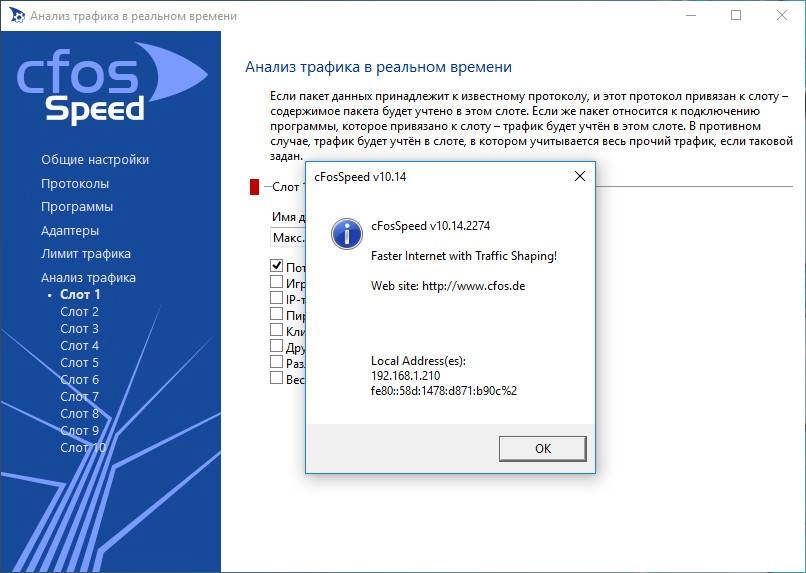Open Адаптеры section
806x573 pixels.
click(70, 230)
